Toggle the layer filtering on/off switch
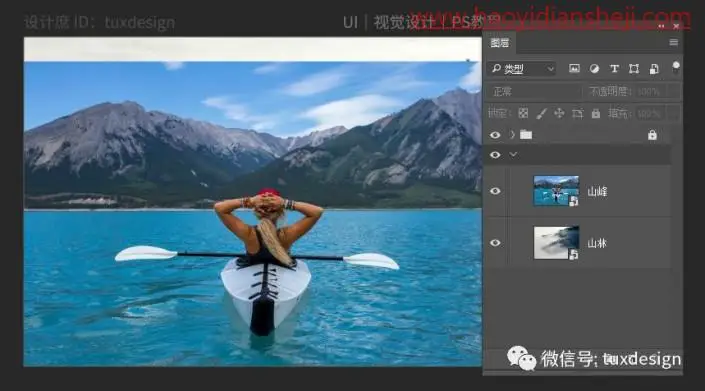The image size is (705, 391). pyautogui.click(x=675, y=67)
